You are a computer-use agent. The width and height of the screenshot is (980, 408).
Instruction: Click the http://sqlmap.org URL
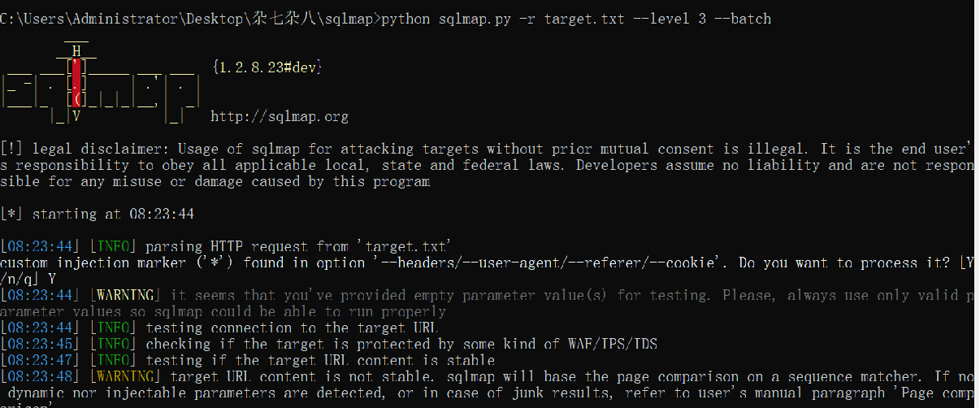click(x=279, y=116)
